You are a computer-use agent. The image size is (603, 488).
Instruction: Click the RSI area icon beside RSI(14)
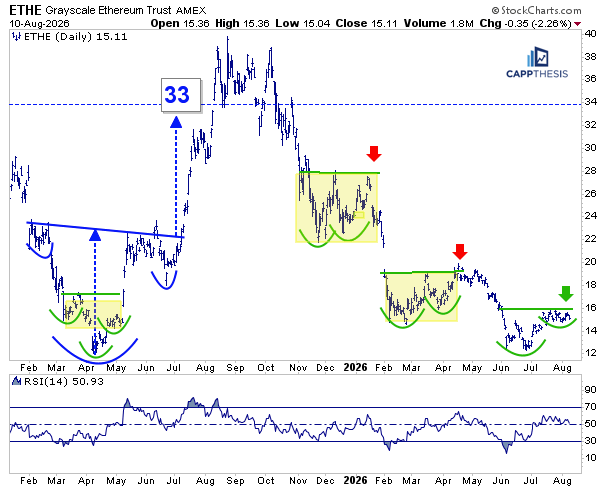(x=17, y=381)
